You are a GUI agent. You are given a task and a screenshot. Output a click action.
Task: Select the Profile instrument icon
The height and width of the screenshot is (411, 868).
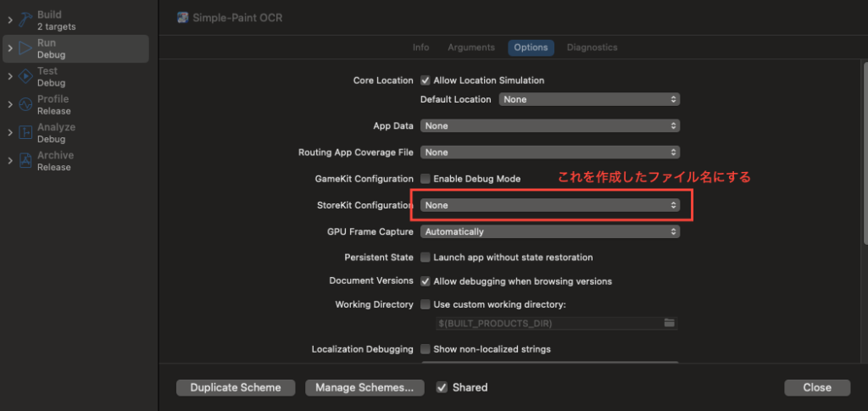25,104
